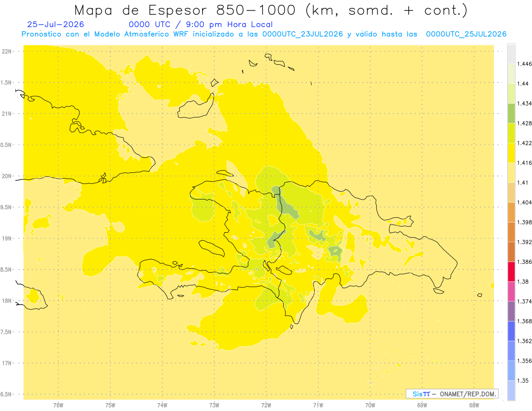
Task: Click the "0000UTC_23JUL2026" initialization time text
Action: click(303, 34)
